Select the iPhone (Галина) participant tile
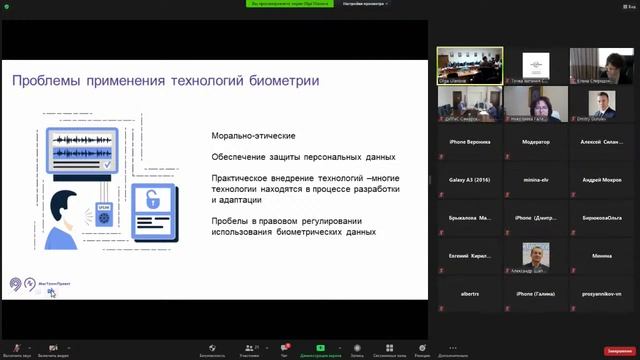 click(536, 294)
